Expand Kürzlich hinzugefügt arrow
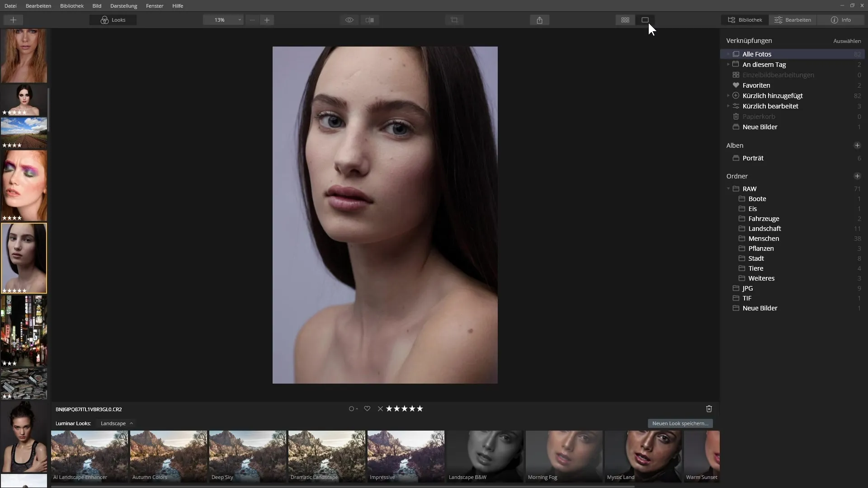868x488 pixels. tap(728, 96)
